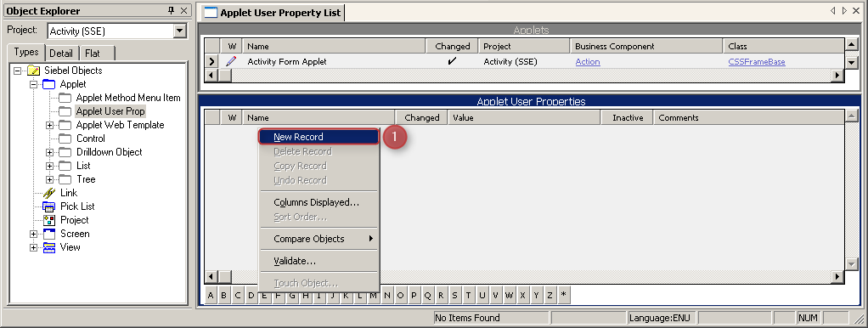Click the Language:ENU status bar entry

661,318
